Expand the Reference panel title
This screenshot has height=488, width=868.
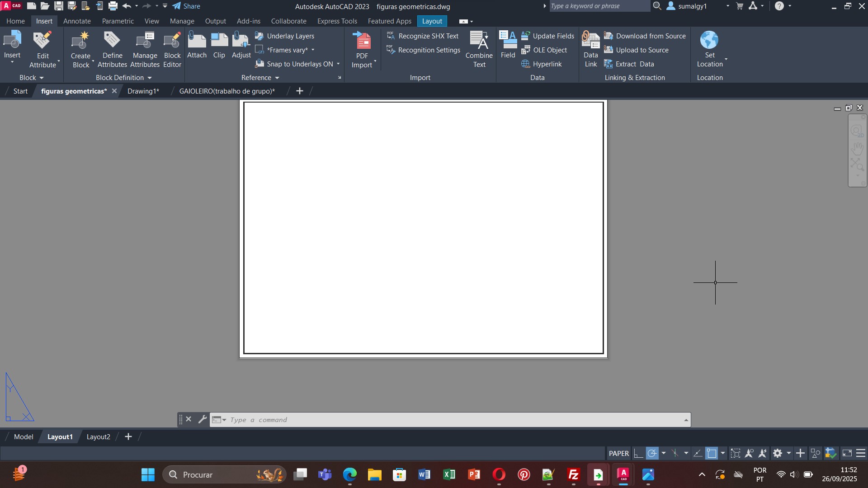pyautogui.click(x=260, y=78)
